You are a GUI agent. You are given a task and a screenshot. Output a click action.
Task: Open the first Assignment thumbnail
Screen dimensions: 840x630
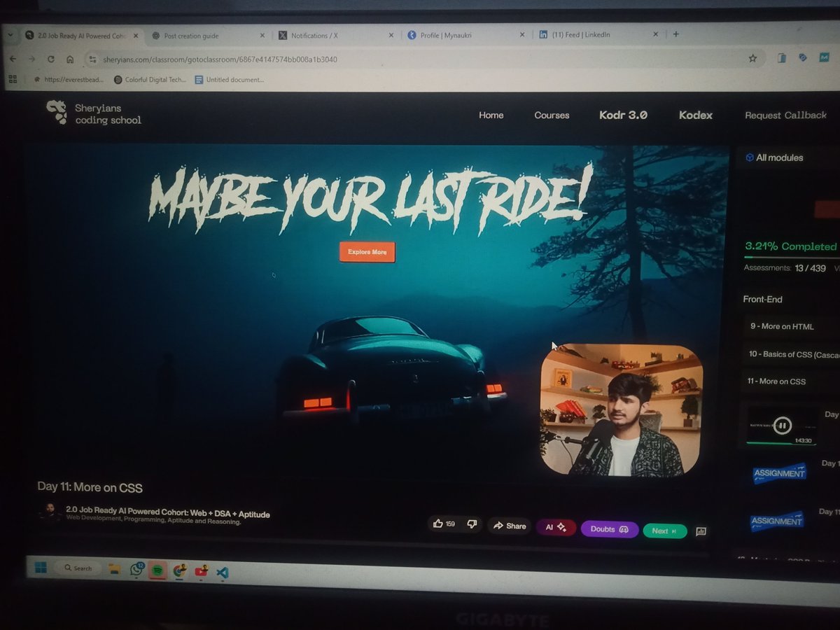click(x=779, y=474)
